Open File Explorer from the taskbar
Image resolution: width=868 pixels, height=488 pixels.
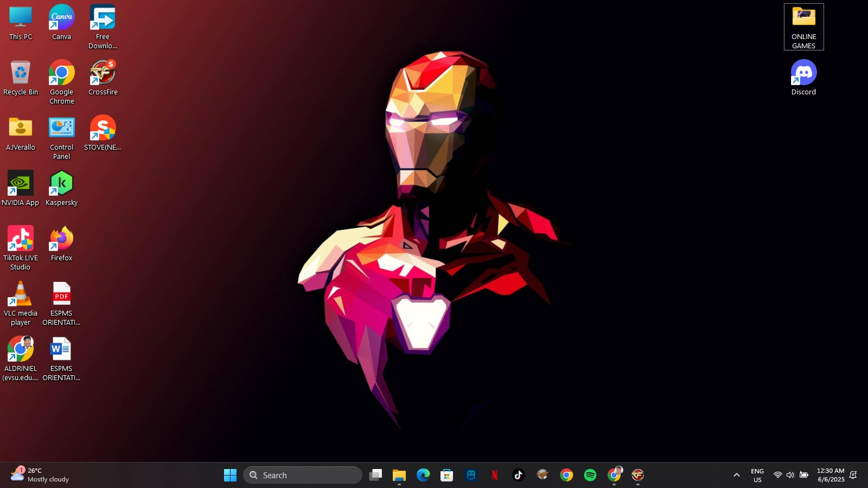(399, 475)
